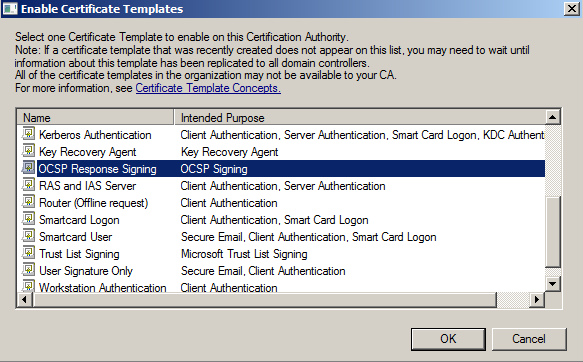Click the OCSP Response Signing template icon

(x=28, y=168)
